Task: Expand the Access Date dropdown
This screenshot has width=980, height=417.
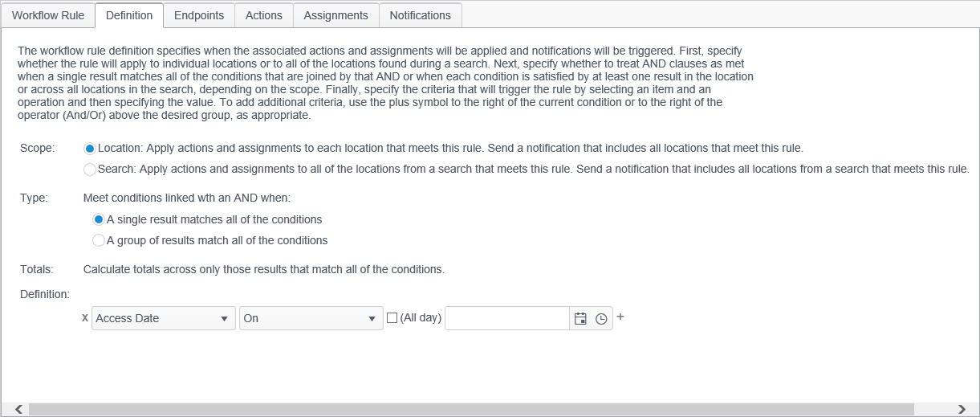Action: tap(164, 319)
